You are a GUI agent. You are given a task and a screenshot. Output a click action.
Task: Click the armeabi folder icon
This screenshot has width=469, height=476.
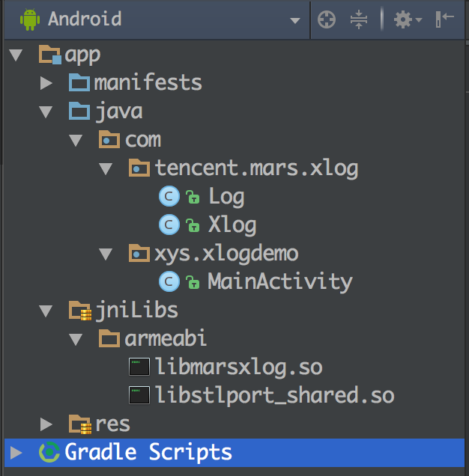109,338
